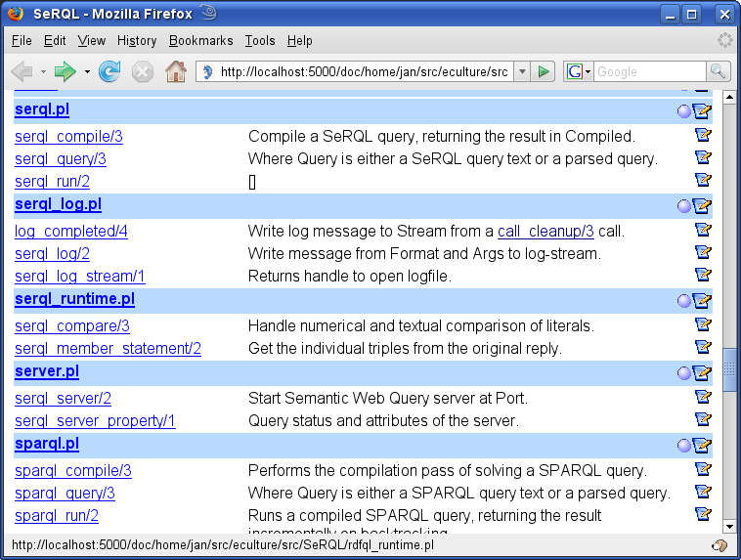741x560 pixels.
Task: Follow the serql_member_statement/2 link
Action: [108, 349]
